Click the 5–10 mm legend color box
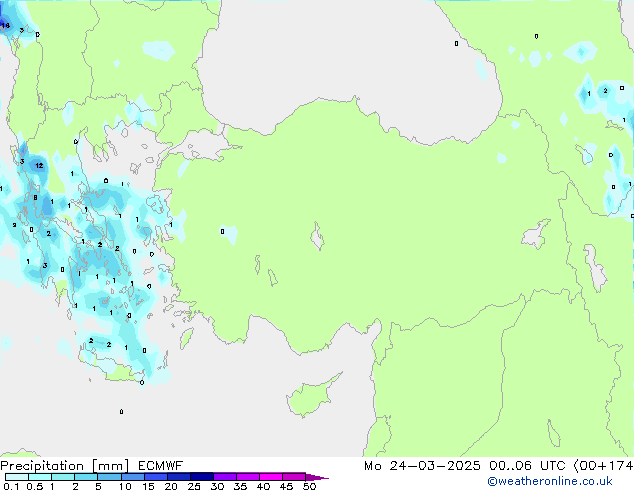 pyautogui.click(x=109, y=477)
